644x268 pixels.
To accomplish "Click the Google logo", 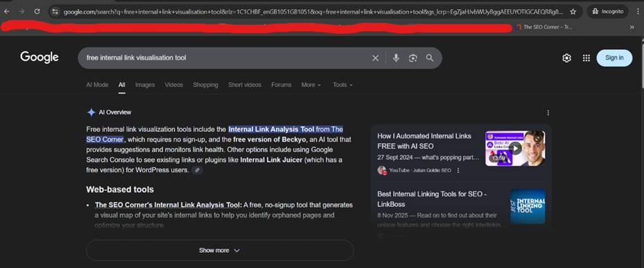I will tap(40, 58).
